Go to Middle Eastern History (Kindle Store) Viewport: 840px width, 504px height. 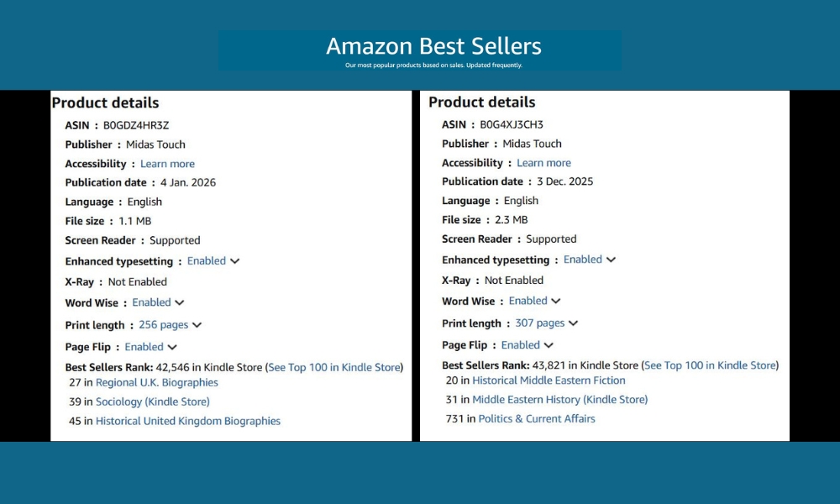click(559, 400)
